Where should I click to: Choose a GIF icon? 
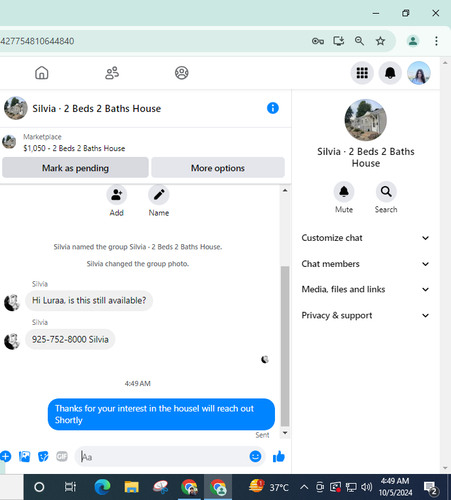[62, 456]
